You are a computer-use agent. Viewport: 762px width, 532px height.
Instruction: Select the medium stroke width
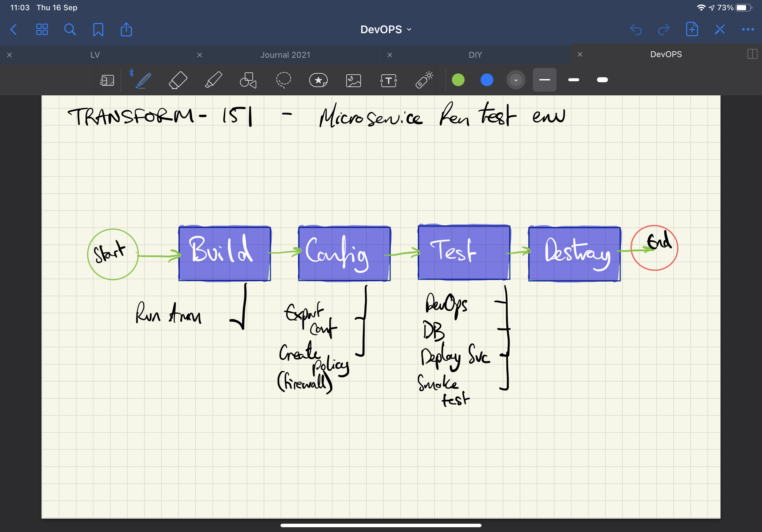[x=573, y=80]
